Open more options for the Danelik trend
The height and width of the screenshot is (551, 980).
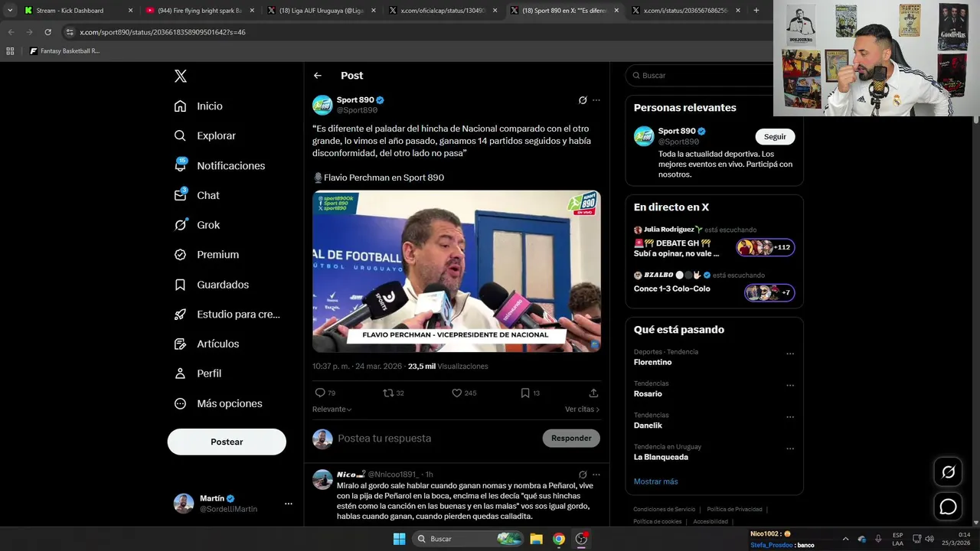pyautogui.click(x=790, y=417)
